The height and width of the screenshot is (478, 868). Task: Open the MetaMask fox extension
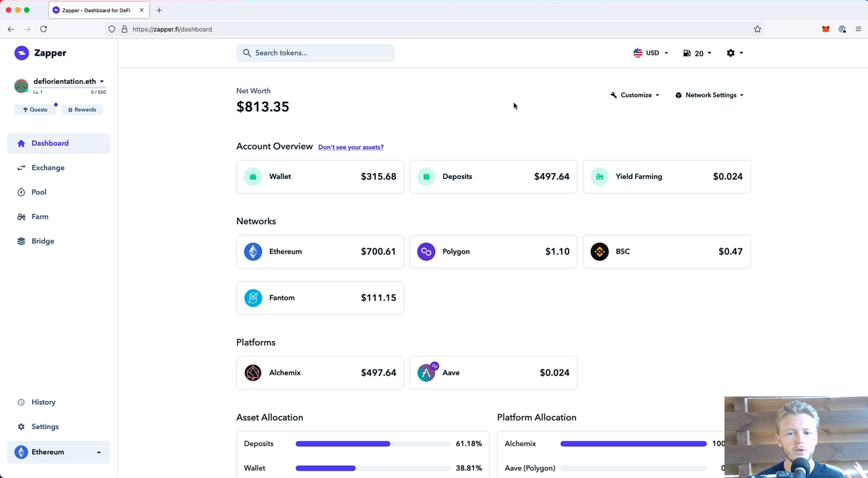tap(825, 29)
